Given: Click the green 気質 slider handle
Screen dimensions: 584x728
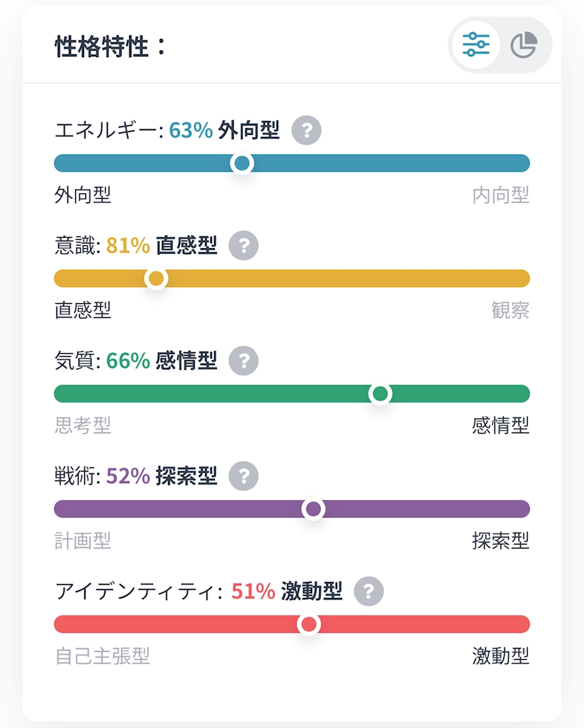Looking at the screenshot, I should coord(380,394).
